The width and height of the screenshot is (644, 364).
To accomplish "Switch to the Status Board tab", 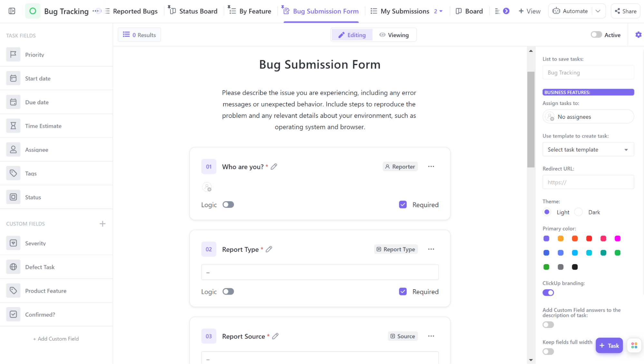I will tap(193, 11).
